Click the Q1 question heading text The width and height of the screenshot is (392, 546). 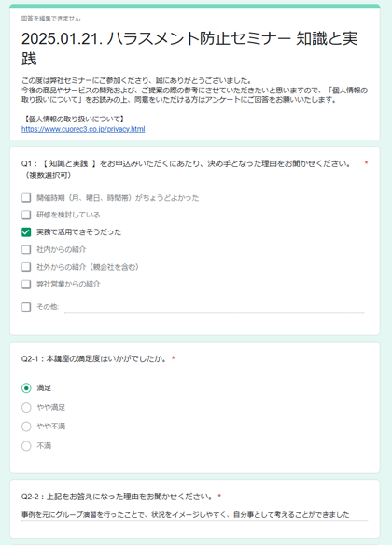tap(186, 169)
